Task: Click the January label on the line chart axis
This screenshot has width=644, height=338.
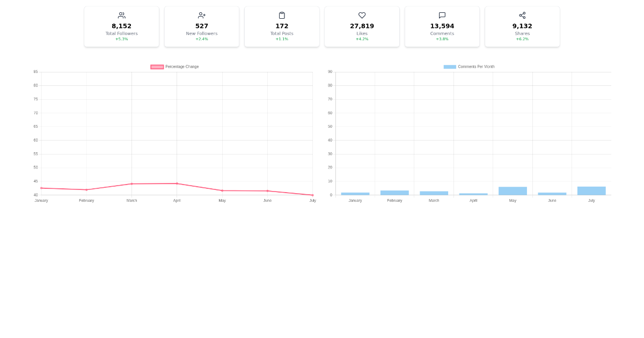Action: click(41, 200)
